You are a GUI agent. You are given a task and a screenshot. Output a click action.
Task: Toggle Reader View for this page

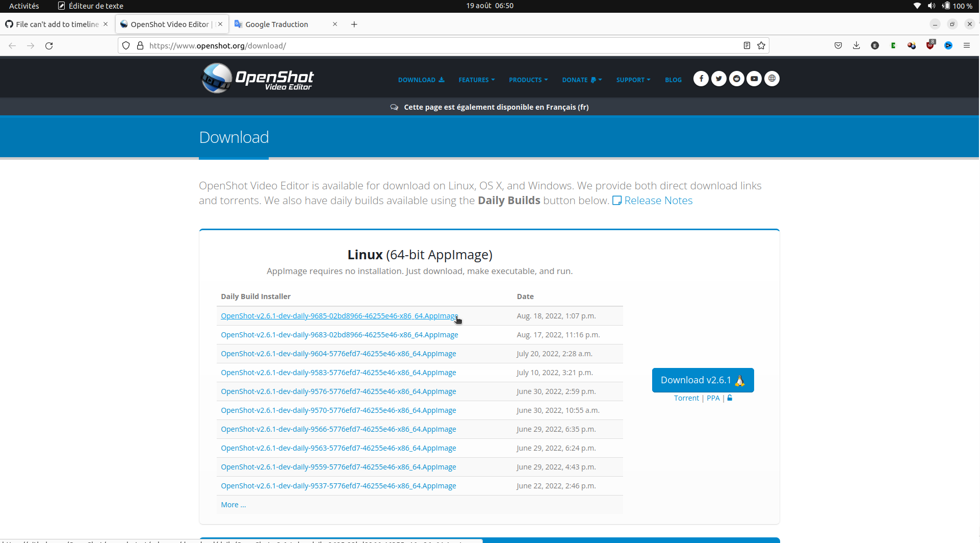pos(746,45)
